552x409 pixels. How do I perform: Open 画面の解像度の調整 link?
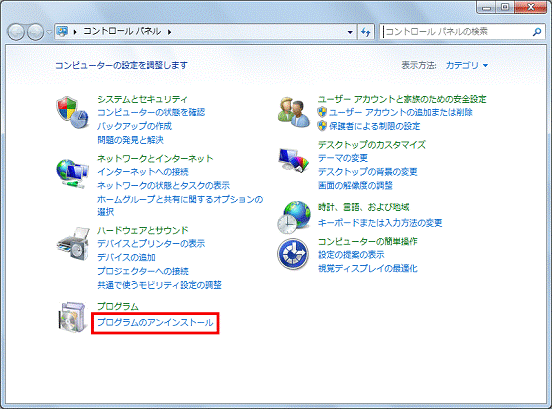(x=355, y=185)
